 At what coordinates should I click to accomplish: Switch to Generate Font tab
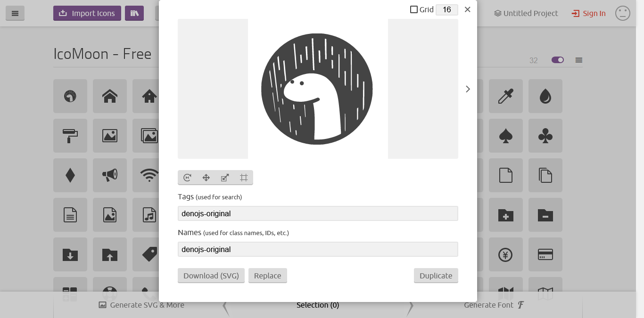(494, 305)
